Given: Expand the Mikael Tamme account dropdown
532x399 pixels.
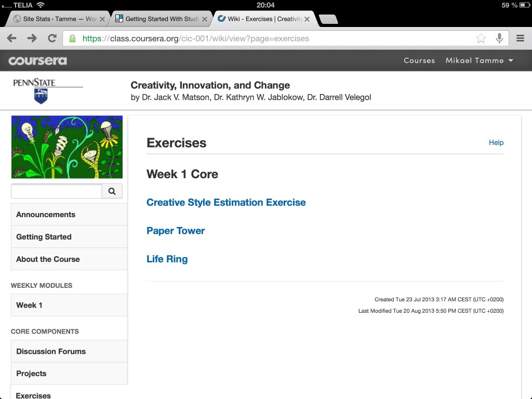Looking at the screenshot, I should (x=479, y=60).
